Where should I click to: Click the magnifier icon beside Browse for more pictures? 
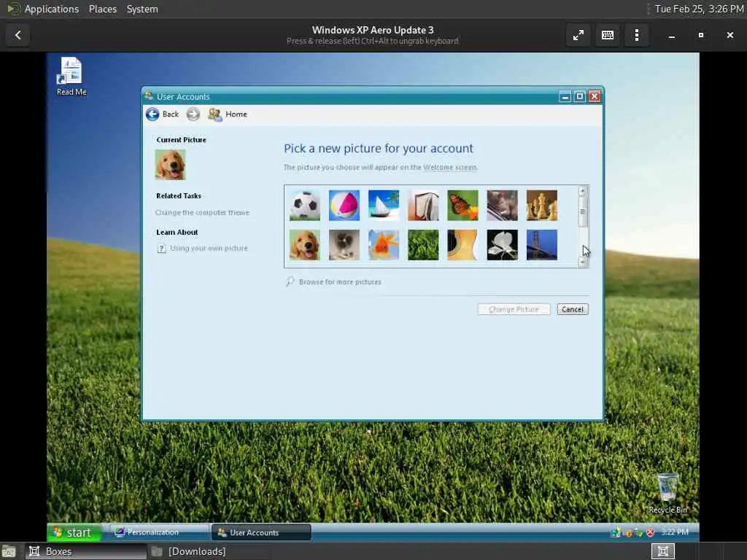(290, 282)
